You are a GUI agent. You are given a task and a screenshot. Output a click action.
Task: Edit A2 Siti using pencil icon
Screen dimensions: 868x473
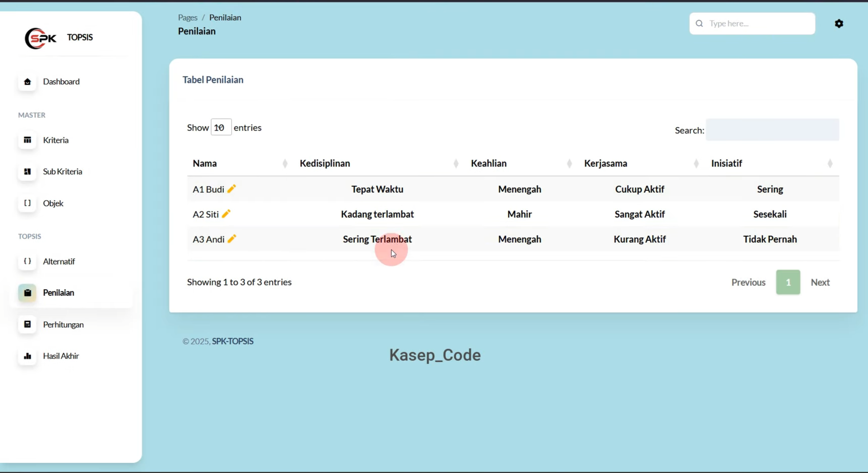click(x=226, y=214)
